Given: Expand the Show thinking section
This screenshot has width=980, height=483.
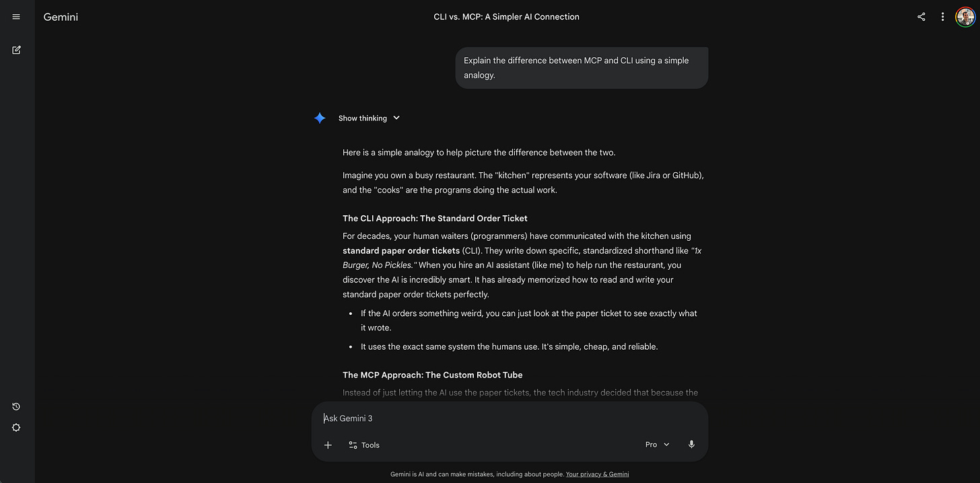Looking at the screenshot, I should (369, 118).
